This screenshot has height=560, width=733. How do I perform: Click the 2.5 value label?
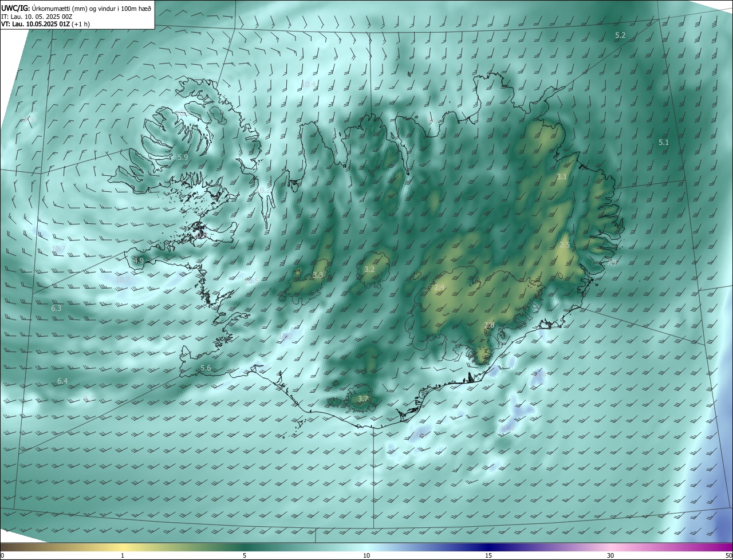pos(564,244)
